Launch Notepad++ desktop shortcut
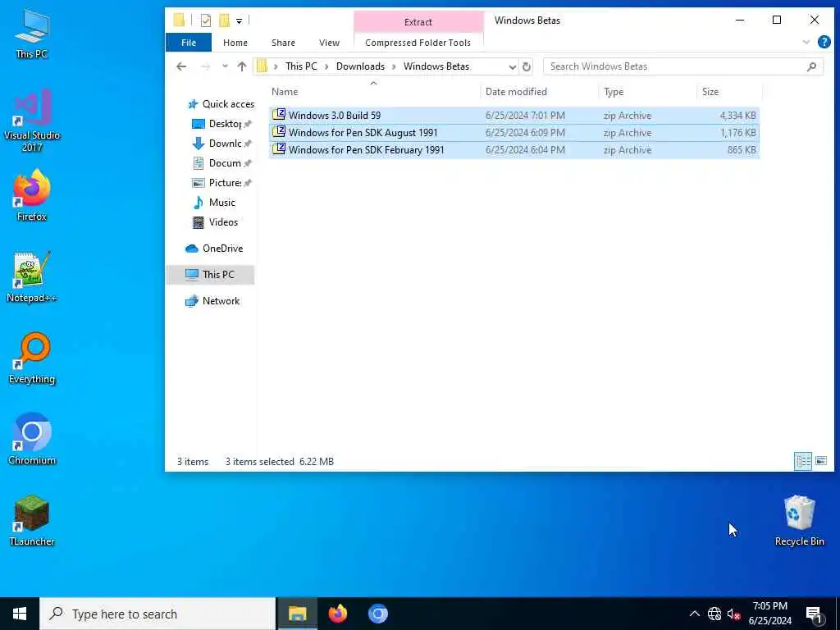 tap(32, 277)
